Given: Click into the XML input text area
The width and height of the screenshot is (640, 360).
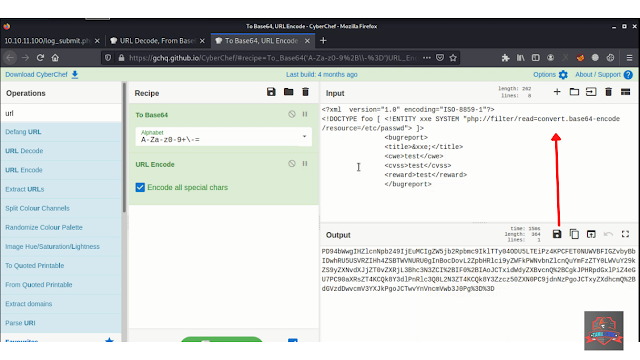Looking at the screenshot, I should pos(479,163).
